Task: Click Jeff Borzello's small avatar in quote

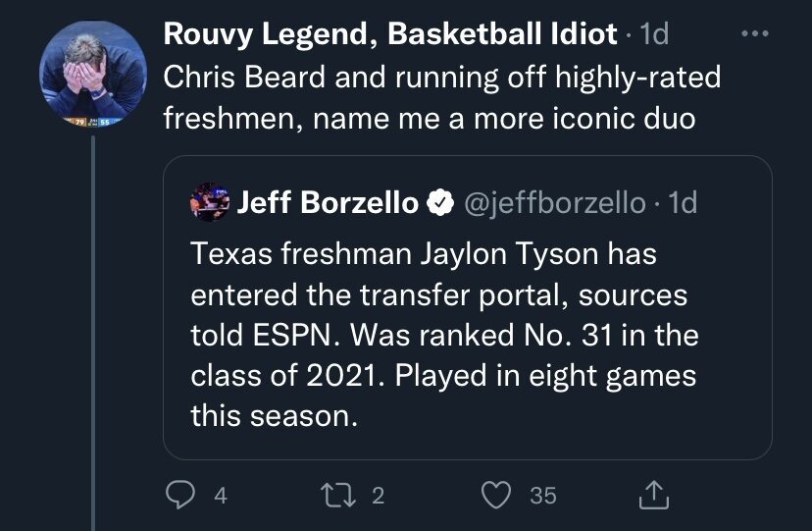Action: pyautogui.click(x=209, y=201)
